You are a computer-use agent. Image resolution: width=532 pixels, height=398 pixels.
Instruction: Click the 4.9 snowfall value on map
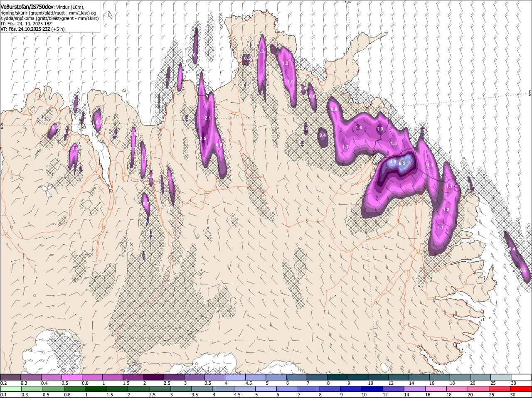click(x=393, y=162)
